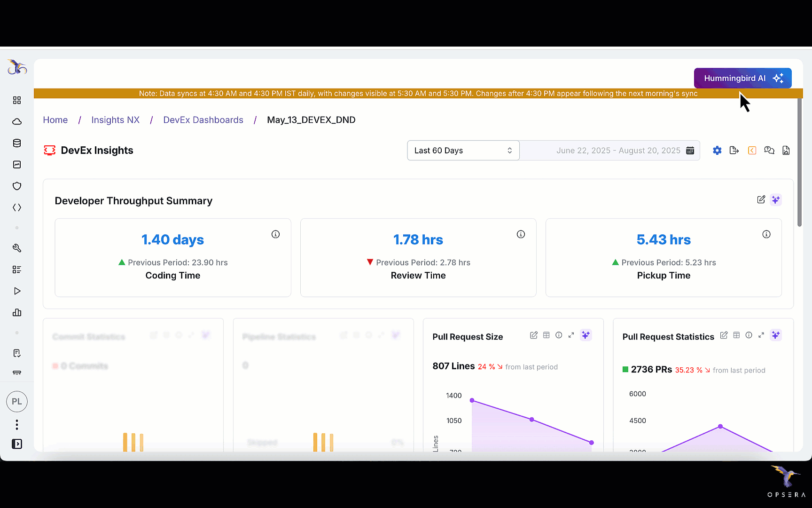
Task: Go to DevEx Dashboards breadcrumb
Action: point(203,120)
